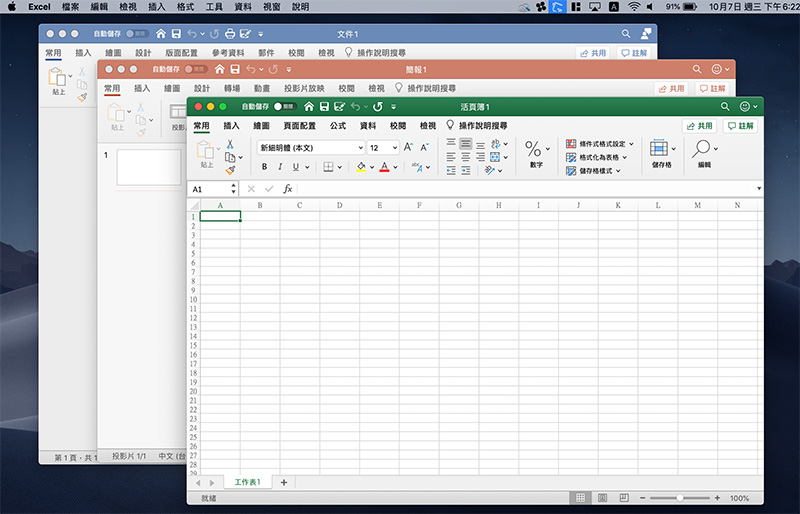Decrease font size with smaller A icon
Image resolution: width=800 pixels, height=514 pixels.
point(424,148)
